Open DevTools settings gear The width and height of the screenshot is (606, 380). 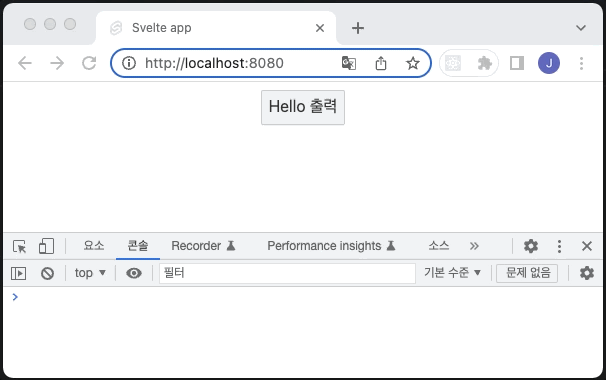[531, 246]
